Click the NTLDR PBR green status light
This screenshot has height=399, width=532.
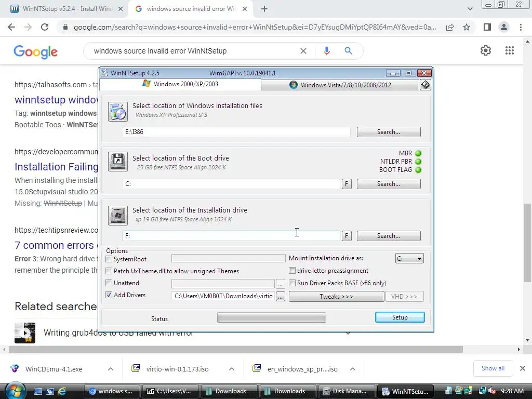coord(418,162)
